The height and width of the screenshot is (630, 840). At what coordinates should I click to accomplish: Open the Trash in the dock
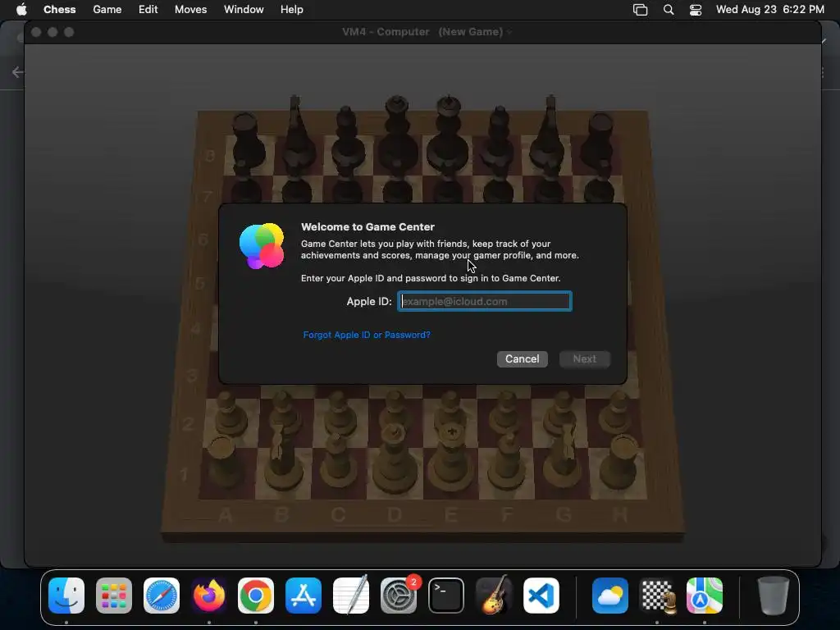coord(773,596)
